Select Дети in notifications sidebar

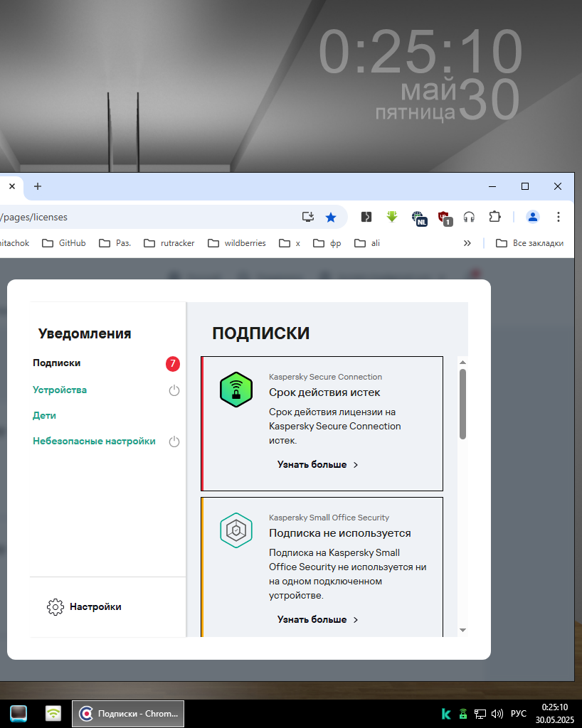click(44, 416)
